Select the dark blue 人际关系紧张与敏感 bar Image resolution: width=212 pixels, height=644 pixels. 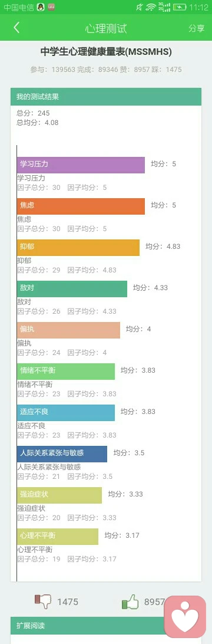(62, 454)
